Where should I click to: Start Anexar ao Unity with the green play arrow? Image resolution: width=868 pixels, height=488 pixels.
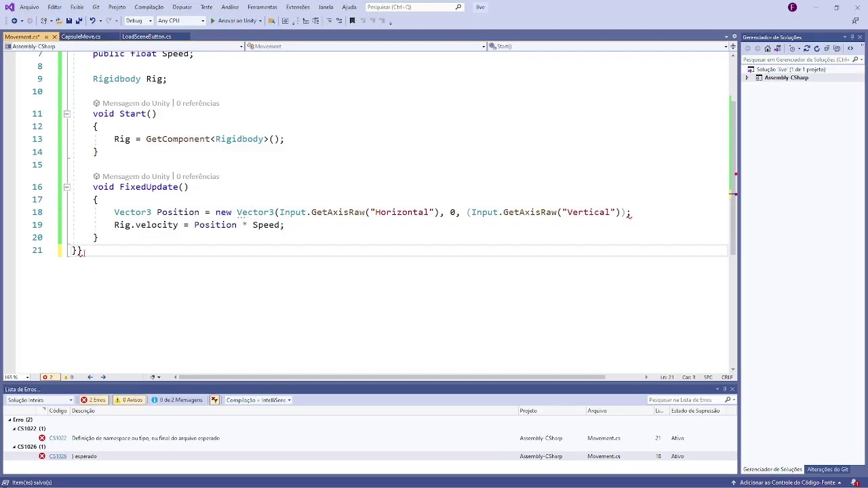(213, 20)
